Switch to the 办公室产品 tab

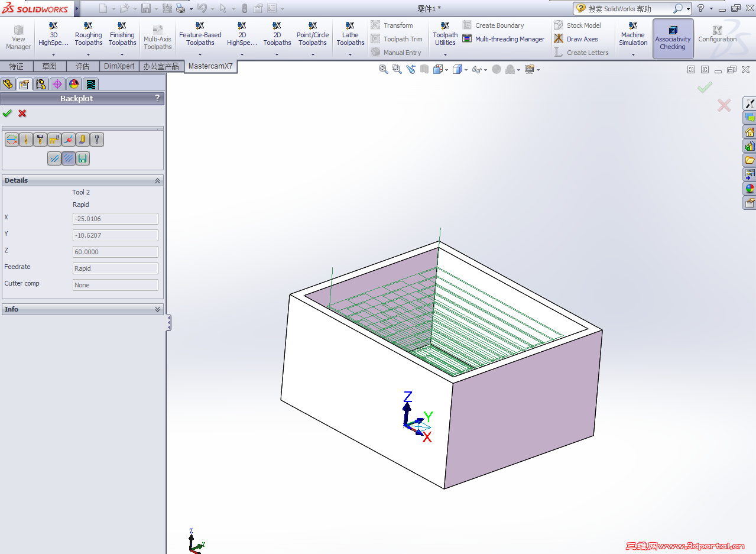(161, 66)
